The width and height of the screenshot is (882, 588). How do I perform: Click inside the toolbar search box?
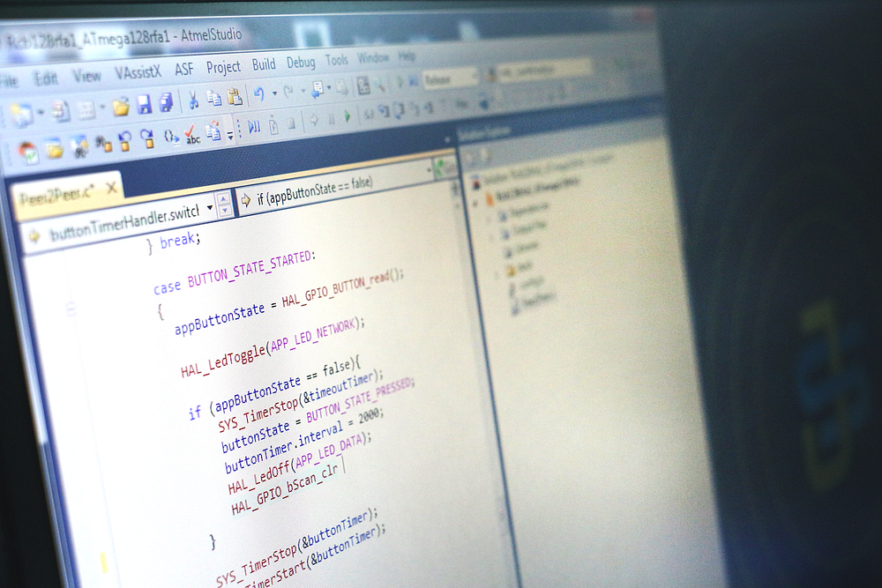[542, 71]
